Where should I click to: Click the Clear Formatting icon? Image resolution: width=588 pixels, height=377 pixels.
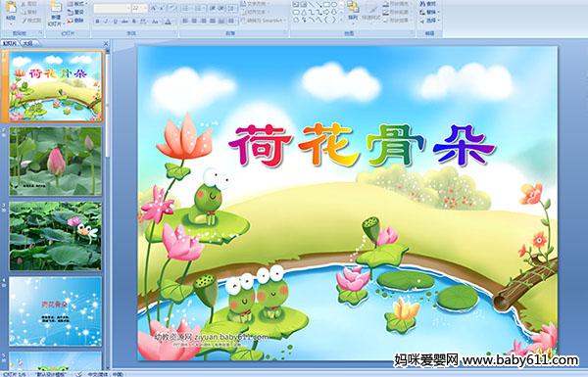tap(171, 8)
